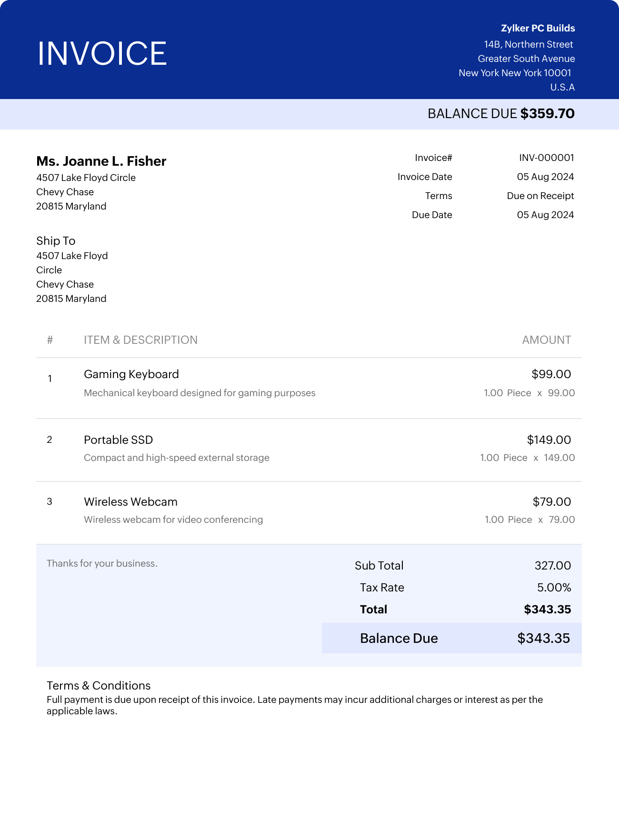Click the Zylker PC Builds company name
The width and height of the screenshot is (619, 840).
pos(538,28)
